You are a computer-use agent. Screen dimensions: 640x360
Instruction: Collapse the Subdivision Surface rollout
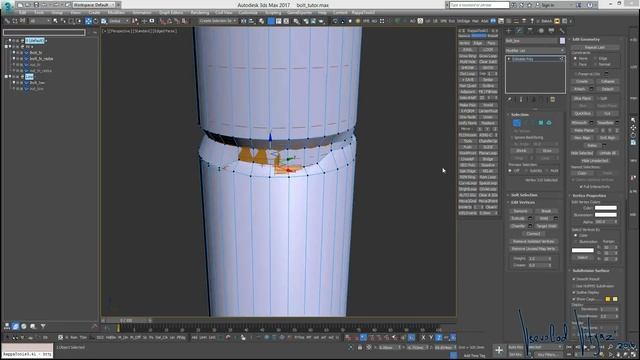(x=590, y=271)
